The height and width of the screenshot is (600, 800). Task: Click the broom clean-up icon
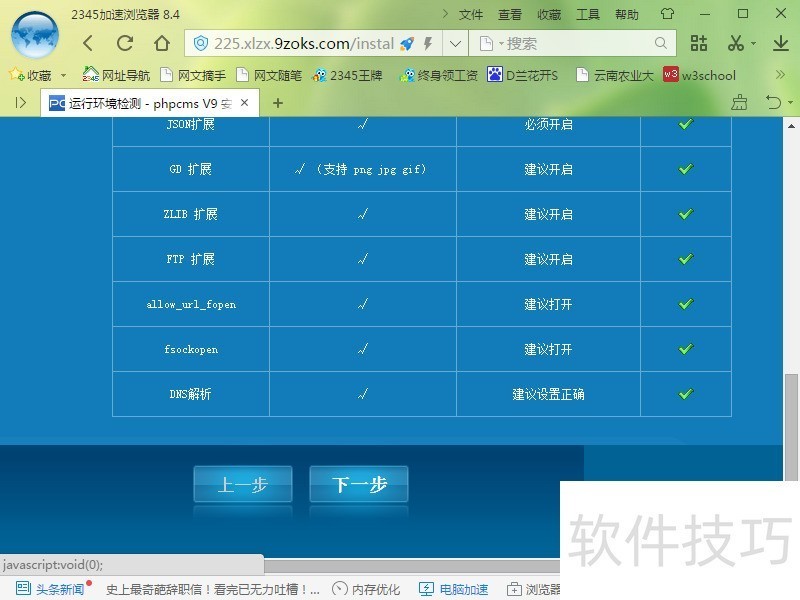(x=739, y=103)
